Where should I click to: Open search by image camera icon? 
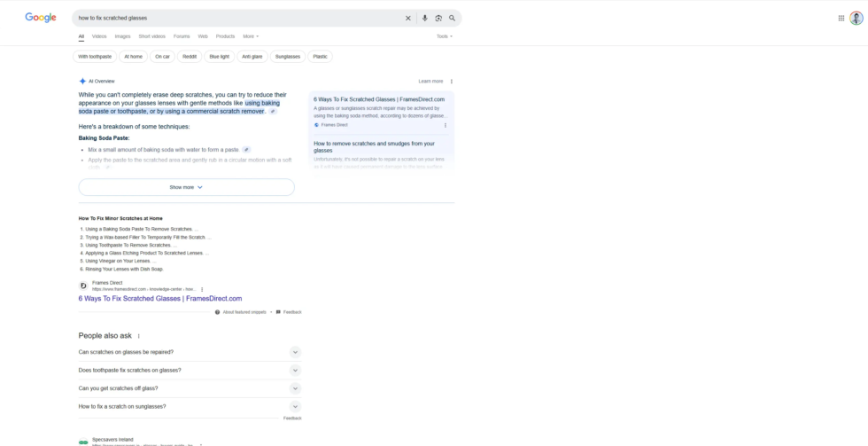438,19
